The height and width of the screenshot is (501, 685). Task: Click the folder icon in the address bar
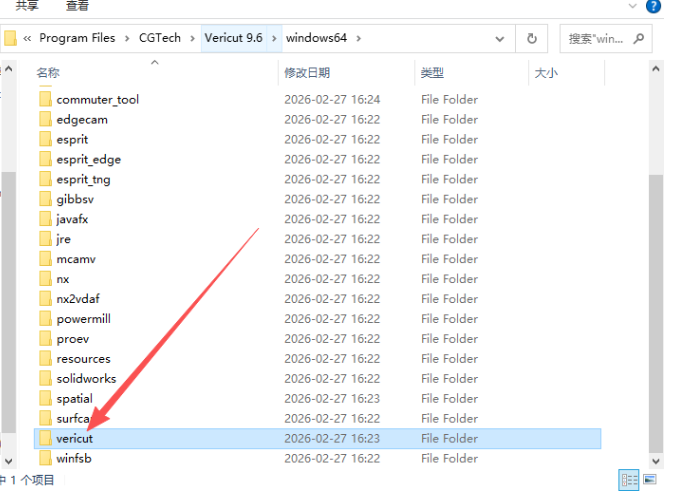[x=11, y=39]
